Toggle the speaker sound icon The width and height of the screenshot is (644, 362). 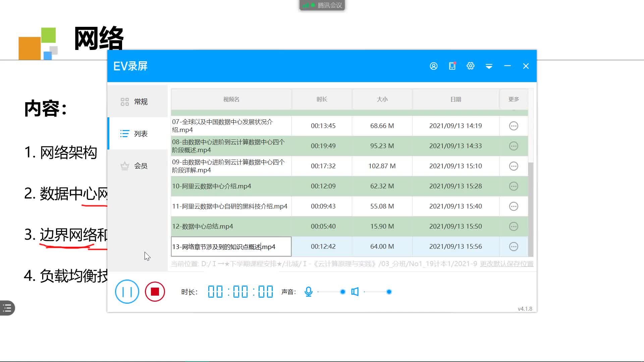355,292
